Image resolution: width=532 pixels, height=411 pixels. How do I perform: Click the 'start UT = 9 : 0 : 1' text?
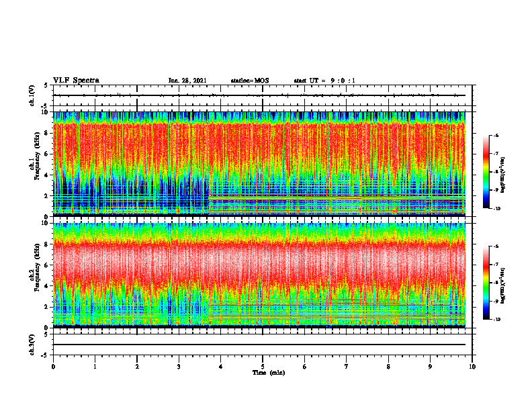click(324, 81)
